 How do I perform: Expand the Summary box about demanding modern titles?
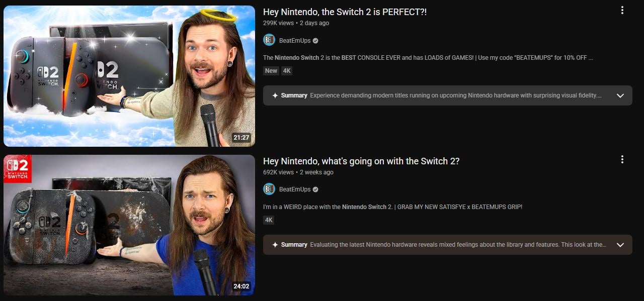pyautogui.click(x=448, y=95)
